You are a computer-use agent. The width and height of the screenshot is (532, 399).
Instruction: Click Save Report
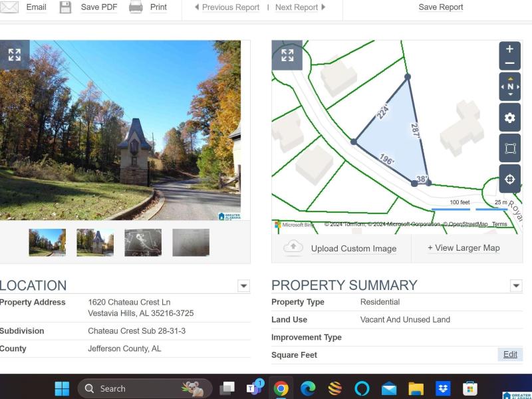pos(440,7)
